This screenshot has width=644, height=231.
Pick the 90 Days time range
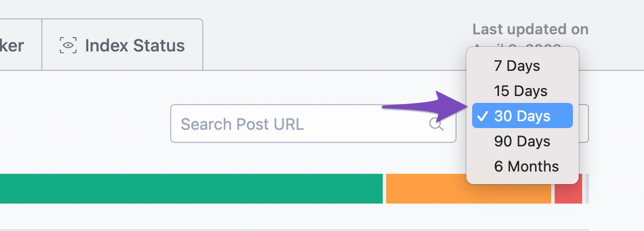point(522,141)
